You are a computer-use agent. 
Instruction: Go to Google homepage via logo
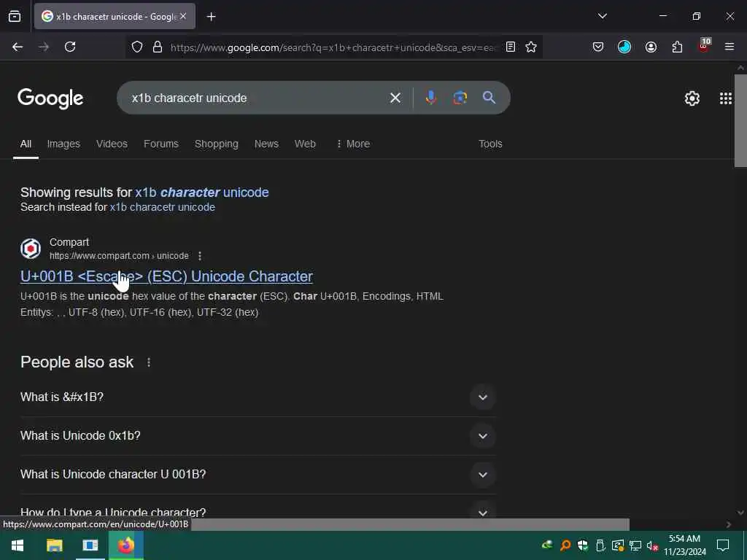50,98
